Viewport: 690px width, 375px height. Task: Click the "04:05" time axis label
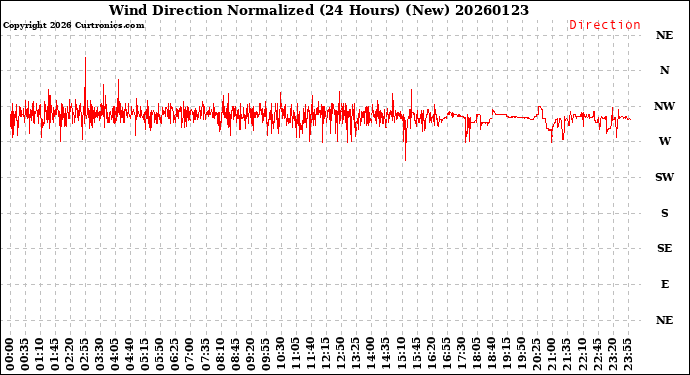coord(115,355)
